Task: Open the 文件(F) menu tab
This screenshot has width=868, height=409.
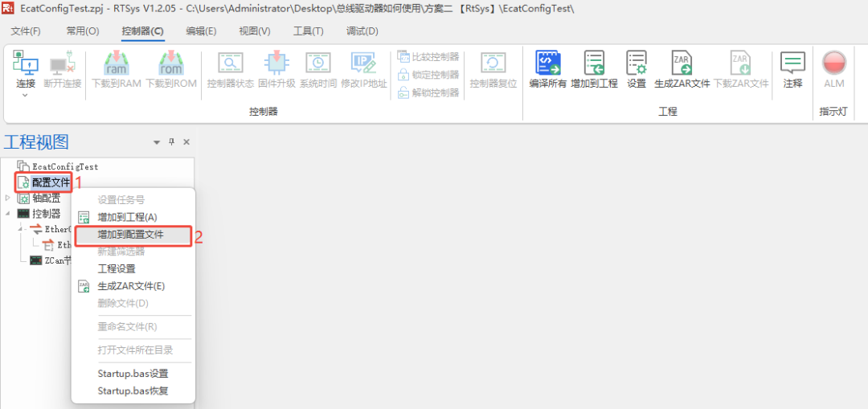Action: (x=26, y=31)
